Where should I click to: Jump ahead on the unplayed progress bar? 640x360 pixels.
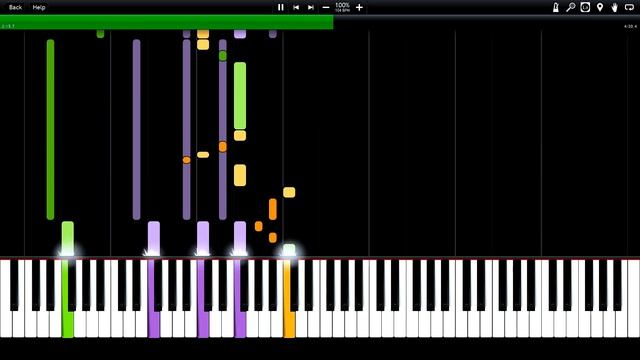tap(487, 22)
